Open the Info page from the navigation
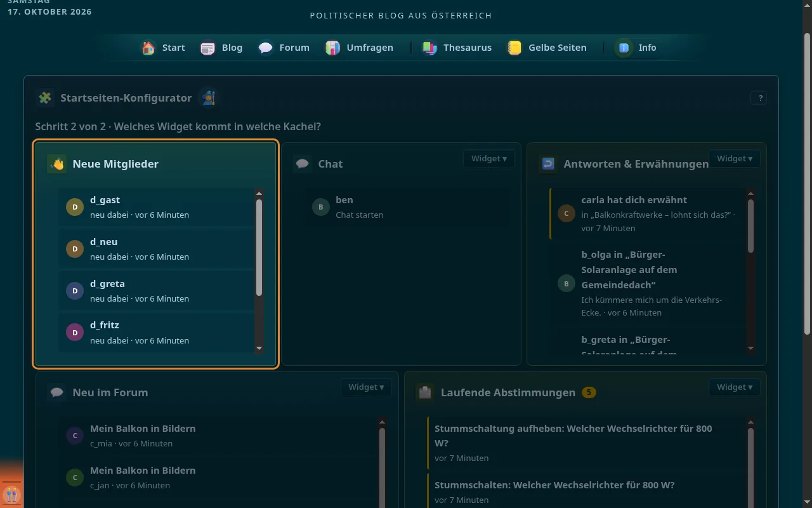Viewport: 812px width, 508px height. point(636,48)
